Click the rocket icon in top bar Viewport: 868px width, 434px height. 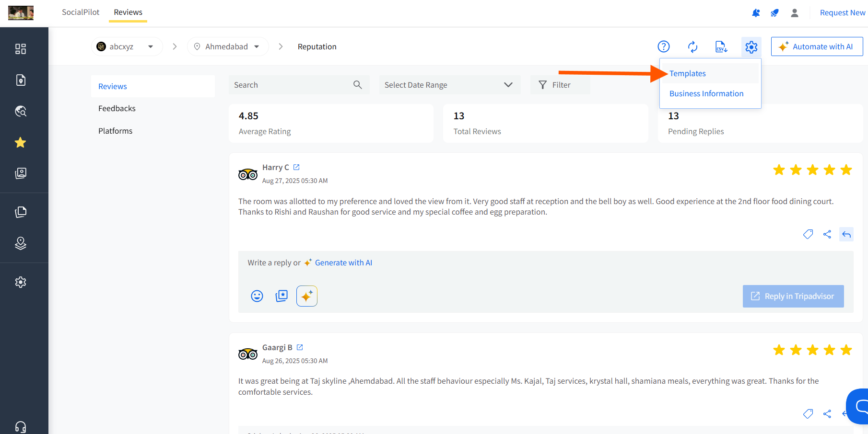[774, 13]
